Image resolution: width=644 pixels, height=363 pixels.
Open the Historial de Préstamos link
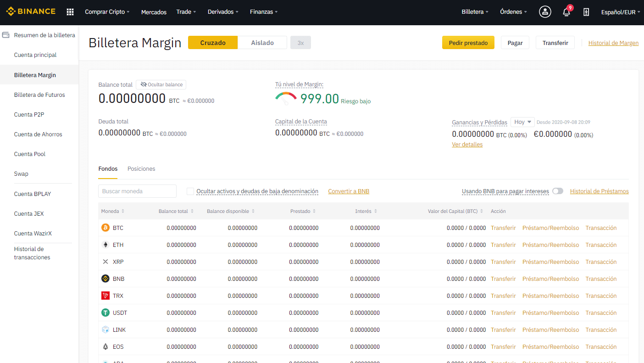(599, 191)
